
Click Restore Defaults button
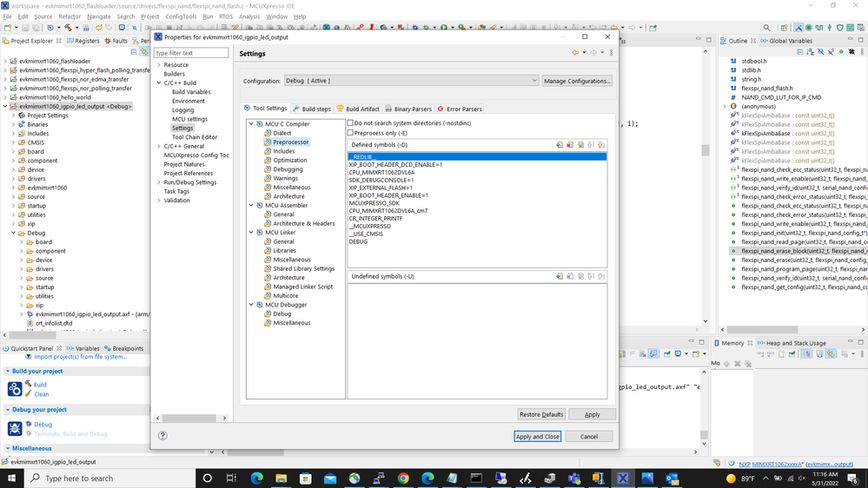tap(540, 414)
